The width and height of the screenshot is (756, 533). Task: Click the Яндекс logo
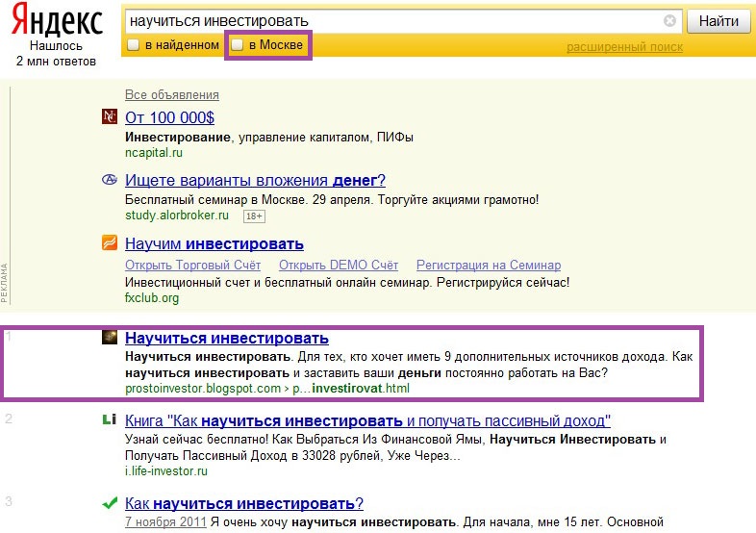point(57,20)
